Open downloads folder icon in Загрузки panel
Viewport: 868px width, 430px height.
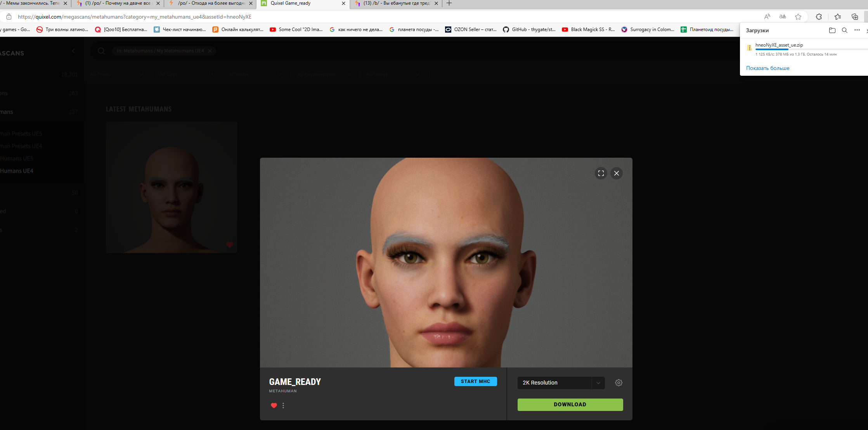coord(832,30)
